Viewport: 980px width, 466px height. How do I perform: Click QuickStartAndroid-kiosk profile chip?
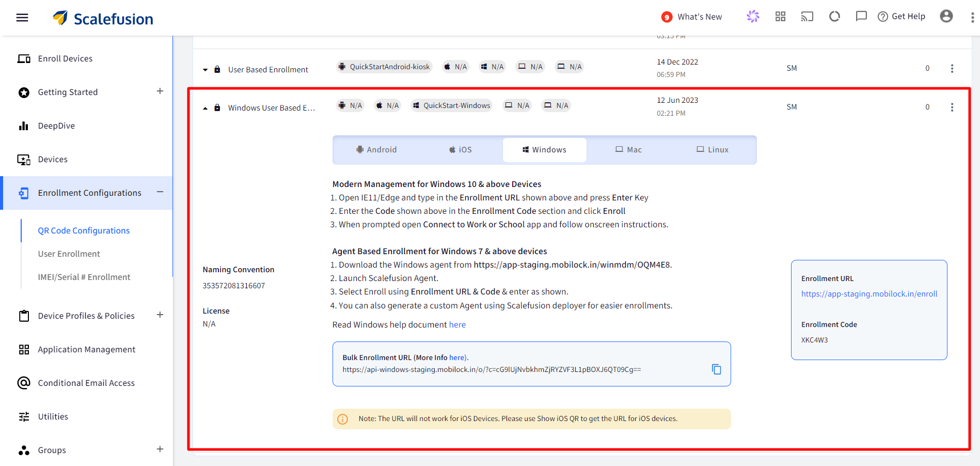point(384,67)
